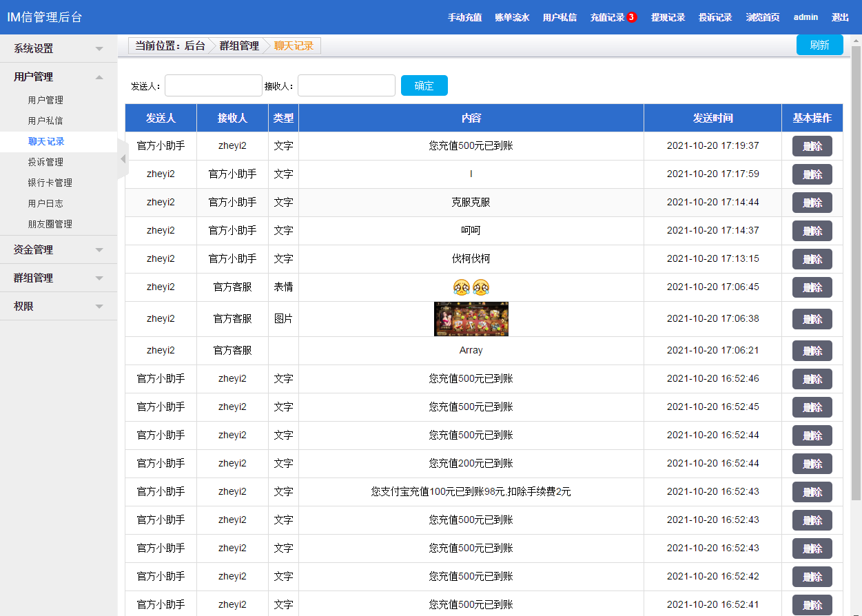862x616 pixels.
Task: Expand the 系统设置 menu section
Action: pyautogui.click(x=59, y=49)
